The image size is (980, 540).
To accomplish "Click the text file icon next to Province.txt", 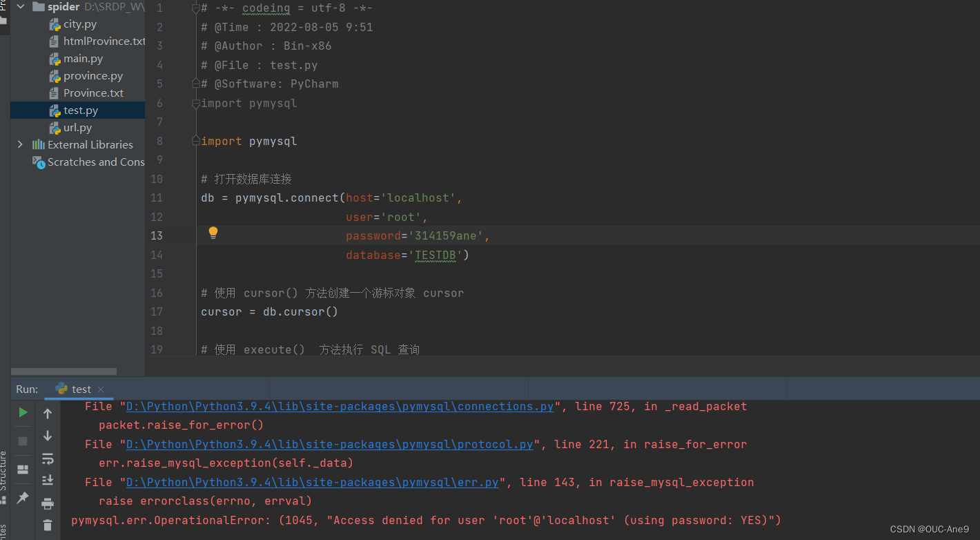I will pos(55,93).
